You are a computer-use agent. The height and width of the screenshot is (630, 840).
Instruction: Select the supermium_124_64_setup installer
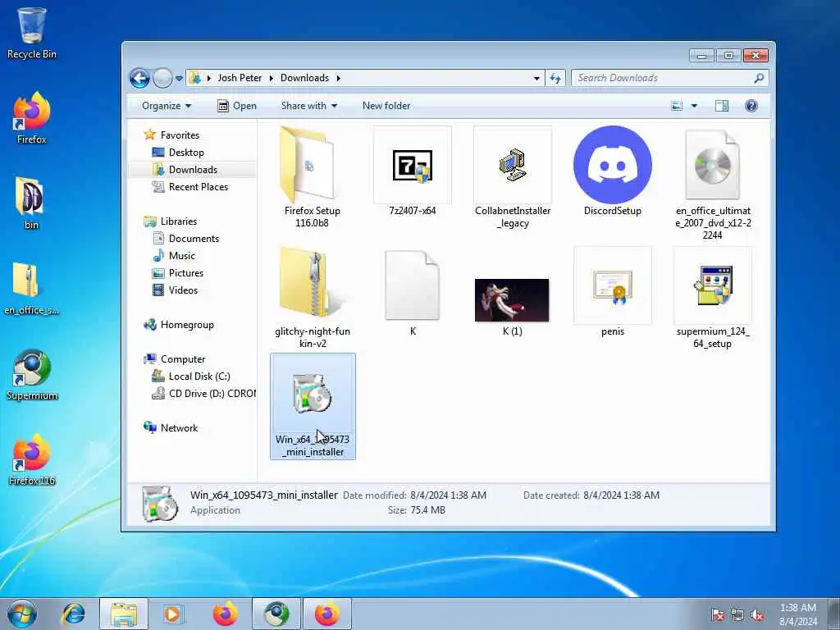click(713, 297)
